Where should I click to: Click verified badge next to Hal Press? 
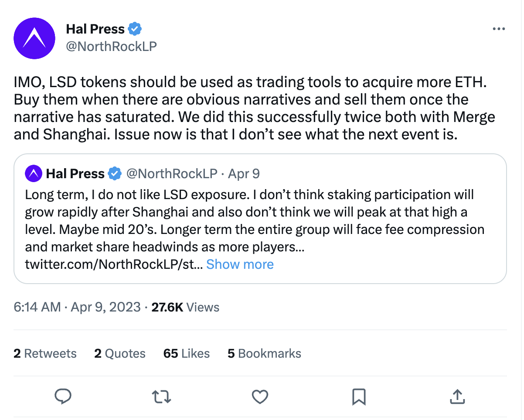(x=135, y=29)
